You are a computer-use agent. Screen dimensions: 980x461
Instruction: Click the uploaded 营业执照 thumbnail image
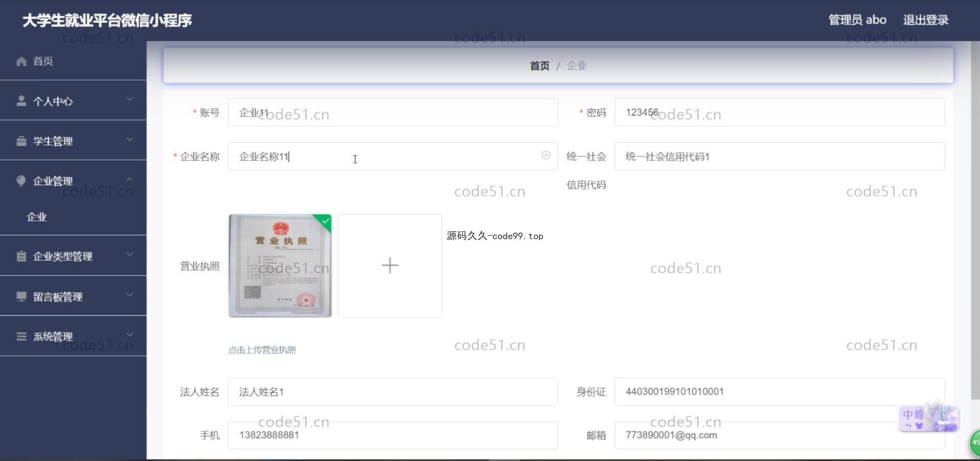pyautogui.click(x=280, y=266)
